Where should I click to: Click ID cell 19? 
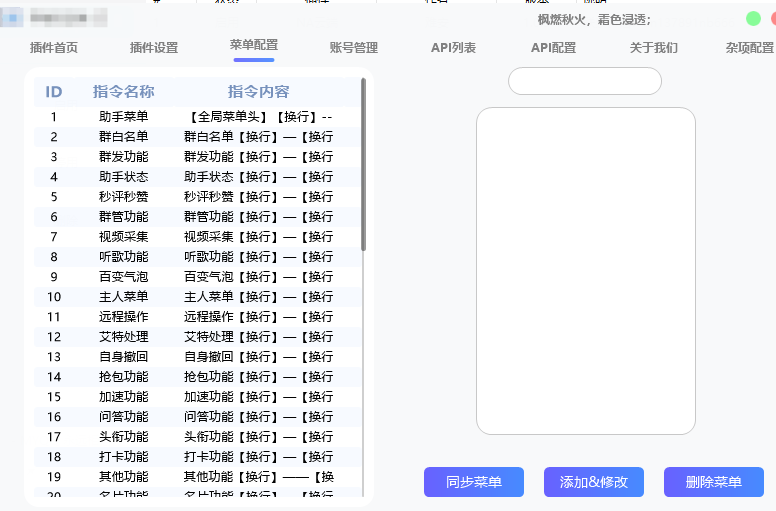(53, 477)
